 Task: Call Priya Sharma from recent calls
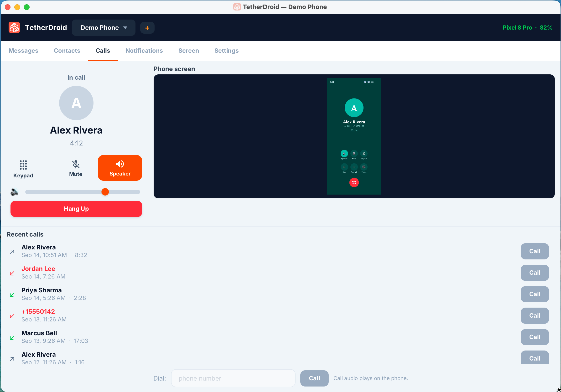point(535,294)
